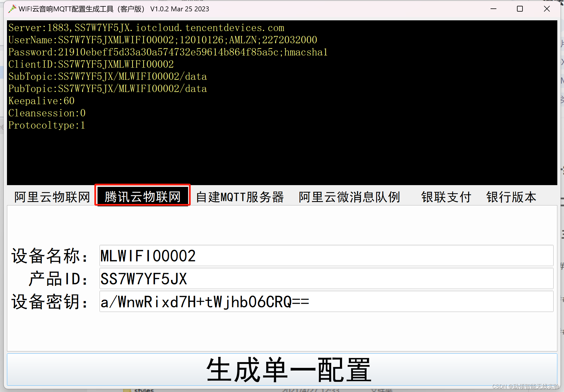The height and width of the screenshot is (392, 564).
Task: Click the 设备密钥 input field
Action: [326, 302]
